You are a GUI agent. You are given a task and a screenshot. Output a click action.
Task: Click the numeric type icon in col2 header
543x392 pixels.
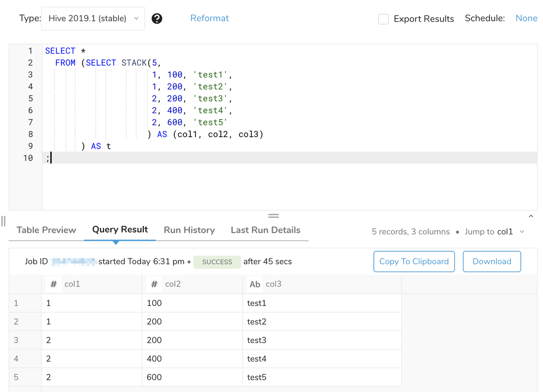click(x=154, y=284)
